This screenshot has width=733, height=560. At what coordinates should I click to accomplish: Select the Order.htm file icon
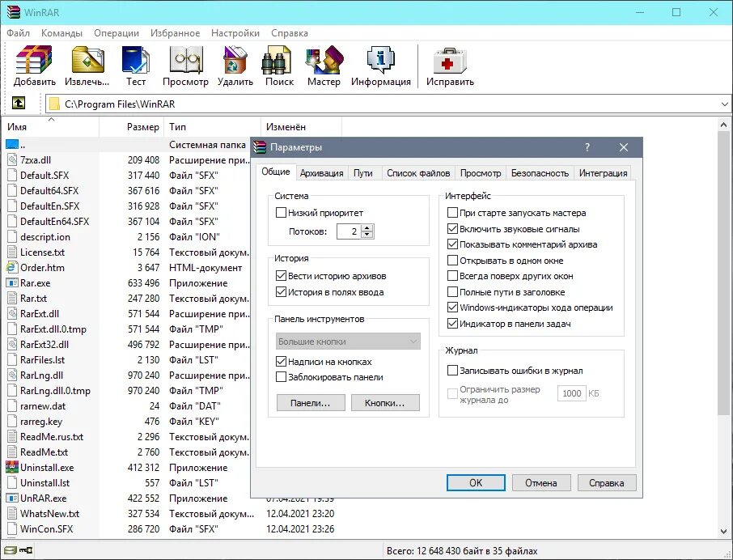pos(11,267)
